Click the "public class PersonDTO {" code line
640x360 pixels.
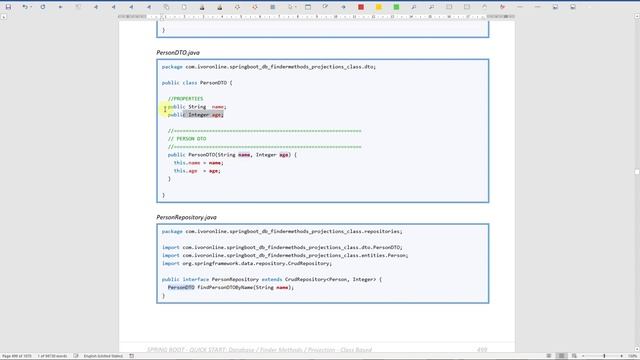click(197, 82)
